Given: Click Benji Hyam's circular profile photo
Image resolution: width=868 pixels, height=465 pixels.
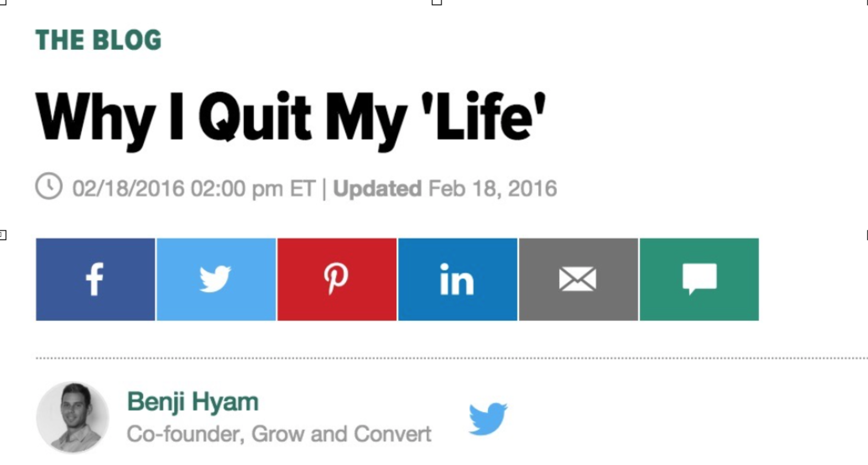Looking at the screenshot, I should [x=73, y=417].
